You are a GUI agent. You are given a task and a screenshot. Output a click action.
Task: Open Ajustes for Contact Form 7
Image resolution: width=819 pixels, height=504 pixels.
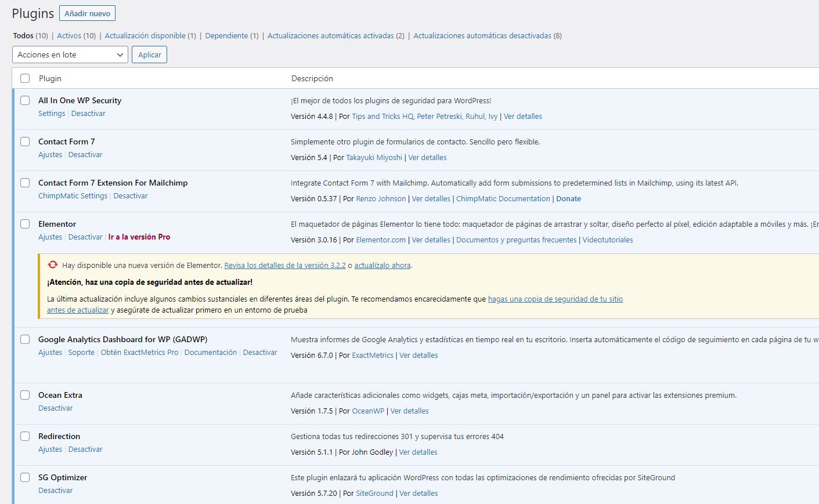pos(50,155)
